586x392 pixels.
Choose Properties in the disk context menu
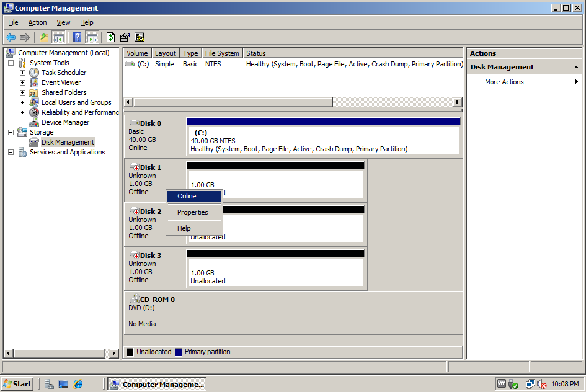(x=194, y=212)
